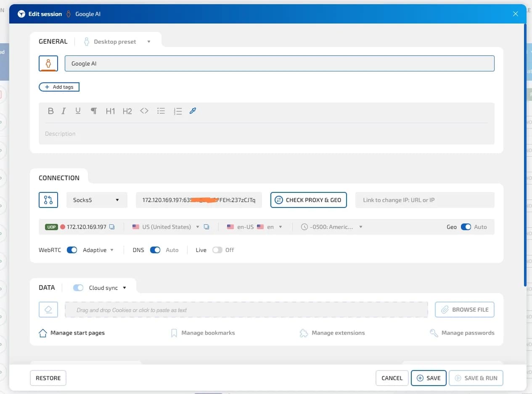Image resolution: width=532 pixels, height=394 pixels.
Task: Click the proxy connection routing icon
Action: [48, 200]
